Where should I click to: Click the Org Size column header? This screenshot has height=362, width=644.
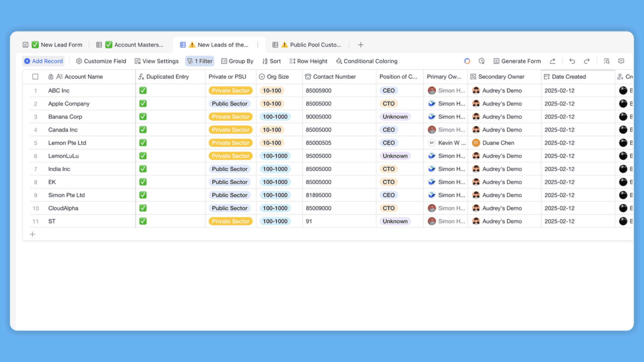279,77
